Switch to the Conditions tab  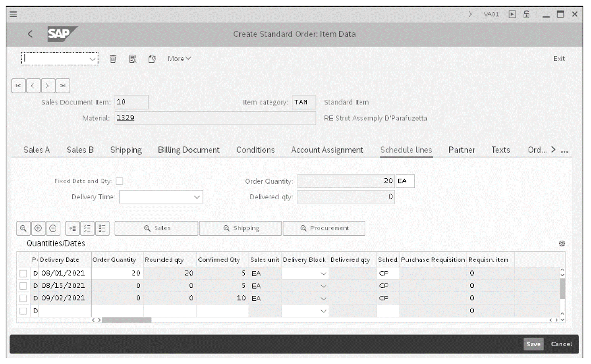[x=255, y=150]
